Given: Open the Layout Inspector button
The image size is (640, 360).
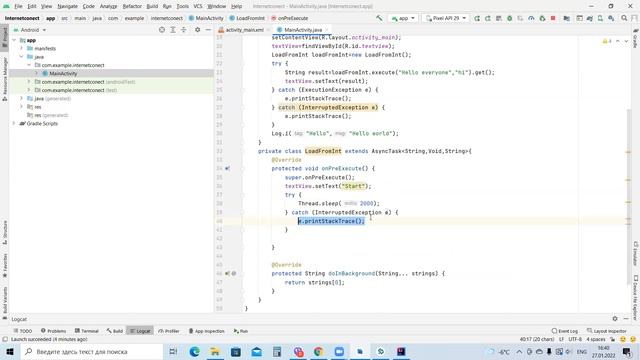Looking at the screenshot, I should coord(607,331).
